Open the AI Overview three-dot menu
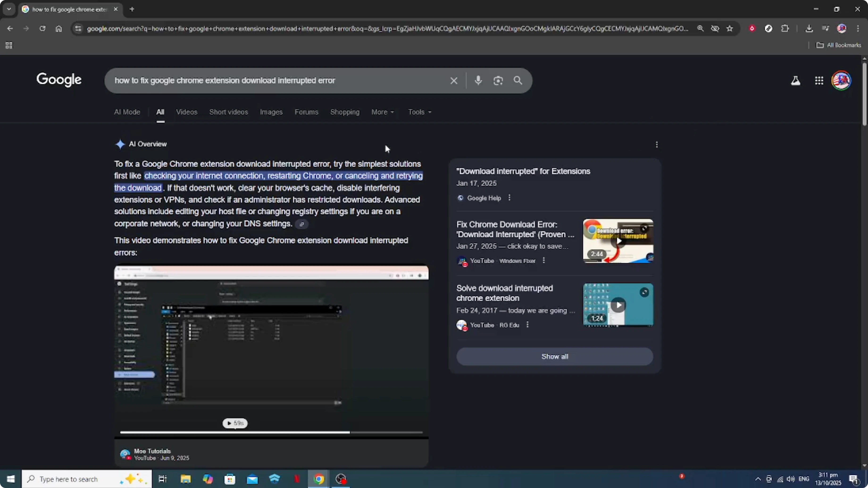Viewport: 868px width, 488px height. (x=656, y=144)
